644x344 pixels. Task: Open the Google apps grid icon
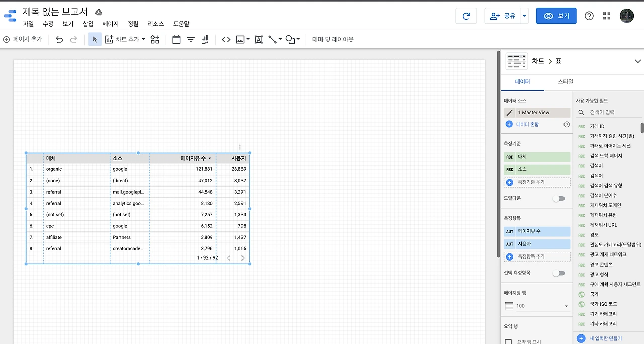pyautogui.click(x=606, y=16)
